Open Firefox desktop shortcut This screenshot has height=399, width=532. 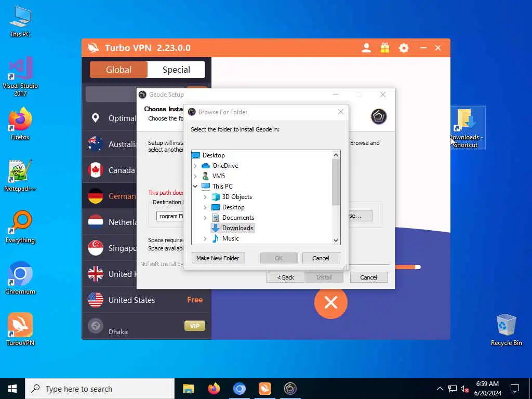point(20,124)
